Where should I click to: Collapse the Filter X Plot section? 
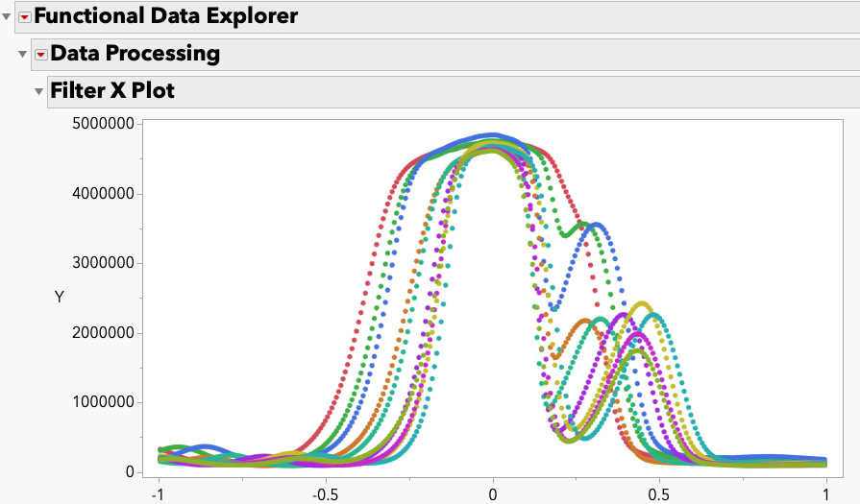coord(39,91)
